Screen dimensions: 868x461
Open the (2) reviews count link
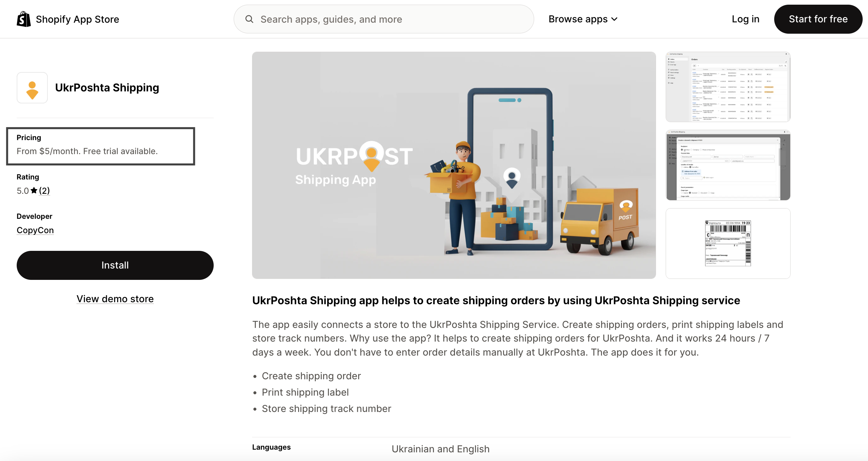[x=44, y=190]
